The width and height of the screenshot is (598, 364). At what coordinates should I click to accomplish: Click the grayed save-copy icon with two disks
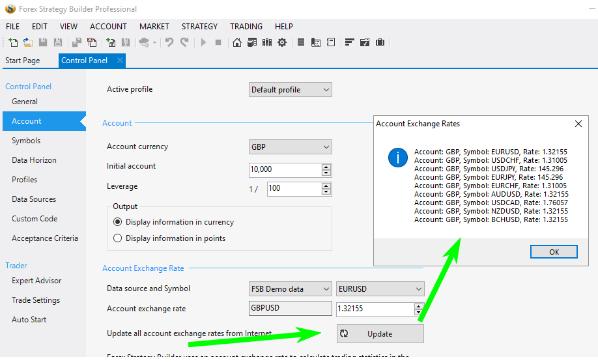(77, 42)
